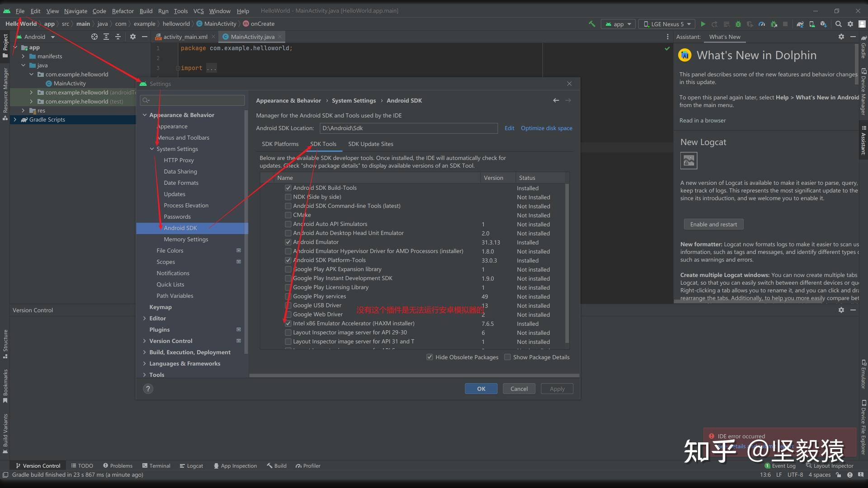Open the LGE Nexus 5 device dropdown
The width and height of the screenshot is (868, 488).
click(x=667, y=24)
